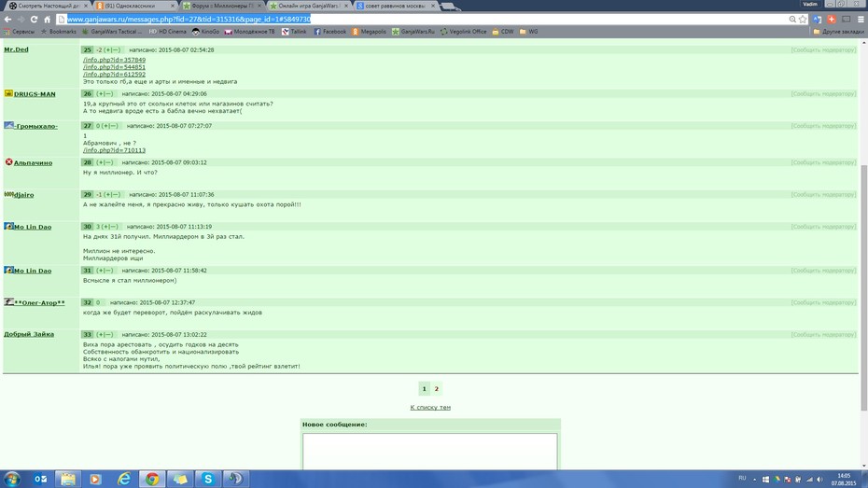
Task: Click К списку тем link
Action: click(x=430, y=407)
